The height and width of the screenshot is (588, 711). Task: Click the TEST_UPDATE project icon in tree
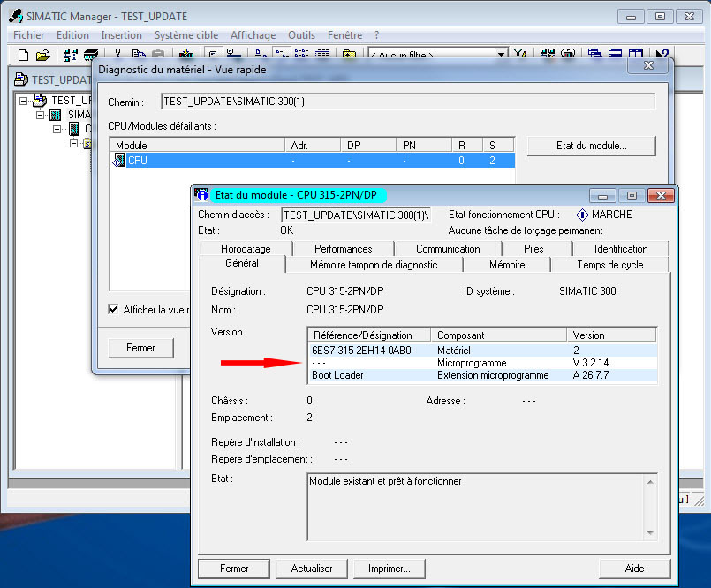pos(39,101)
